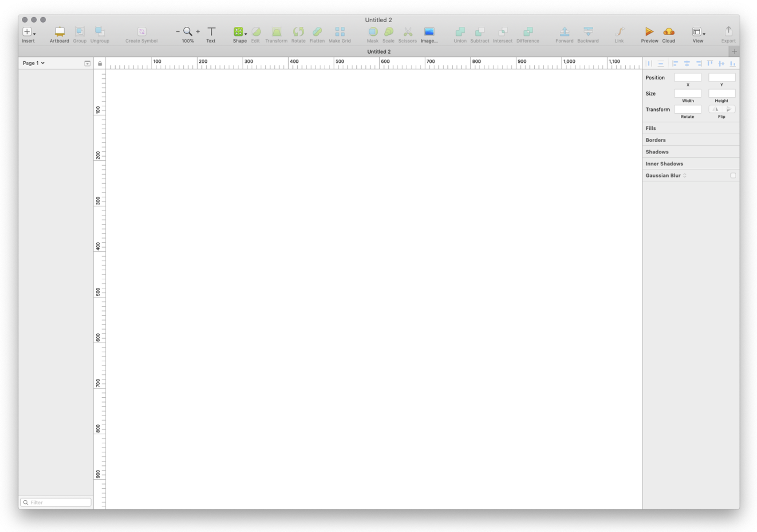757x532 pixels.
Task: Click the Export toolbar icon
Action: pyautogui.click(x=728, y=32)
